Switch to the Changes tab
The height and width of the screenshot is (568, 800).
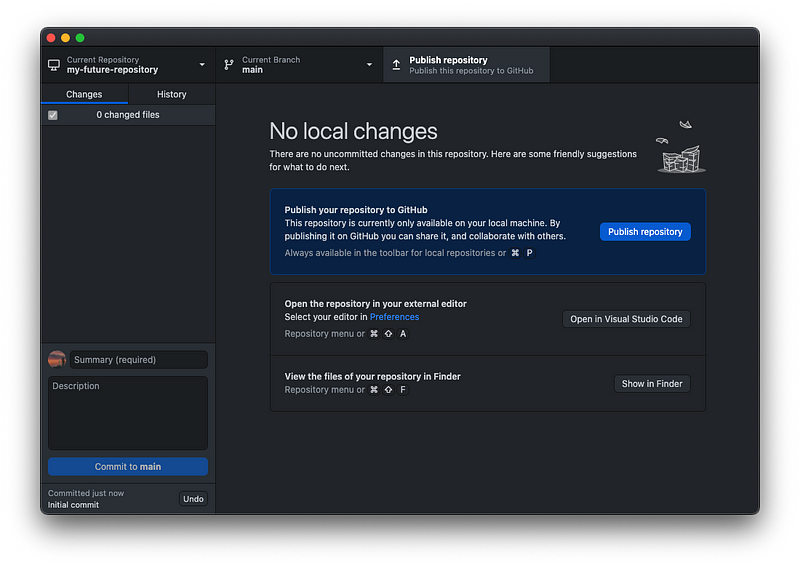[84, 94]
